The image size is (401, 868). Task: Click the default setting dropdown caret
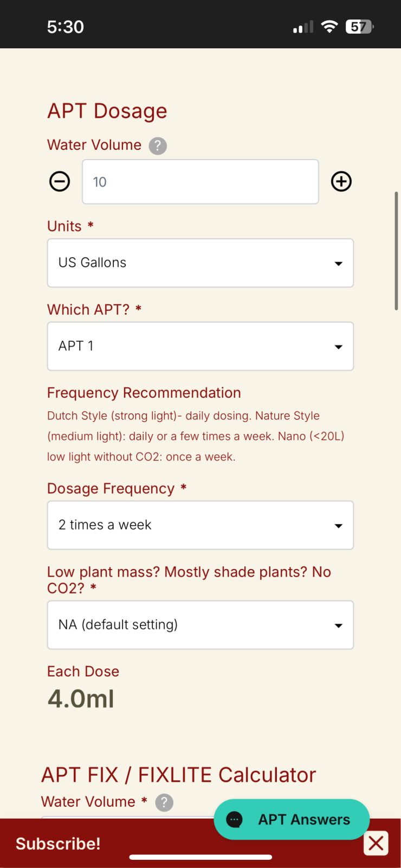[339, 626]
